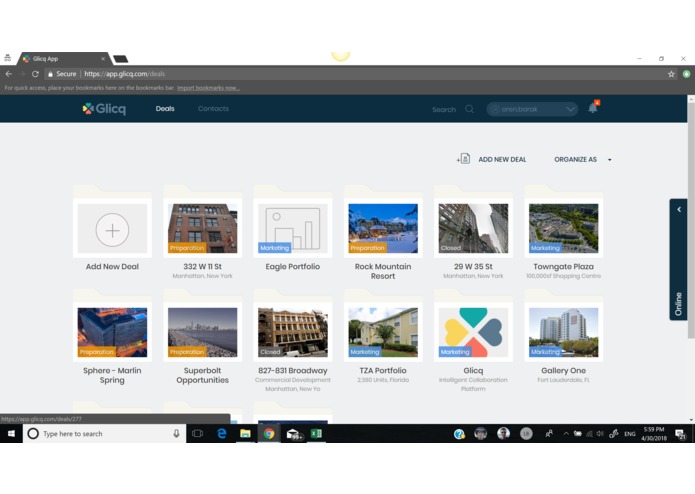This screenshot has width=695, height=494.
Task: Select the Glicq App browser tab
Action: (x=63, y=58)
